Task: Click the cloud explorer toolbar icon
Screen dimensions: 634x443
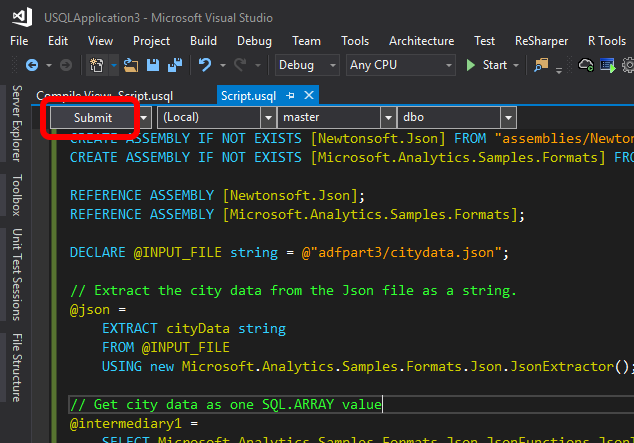Action: point(586,65)
